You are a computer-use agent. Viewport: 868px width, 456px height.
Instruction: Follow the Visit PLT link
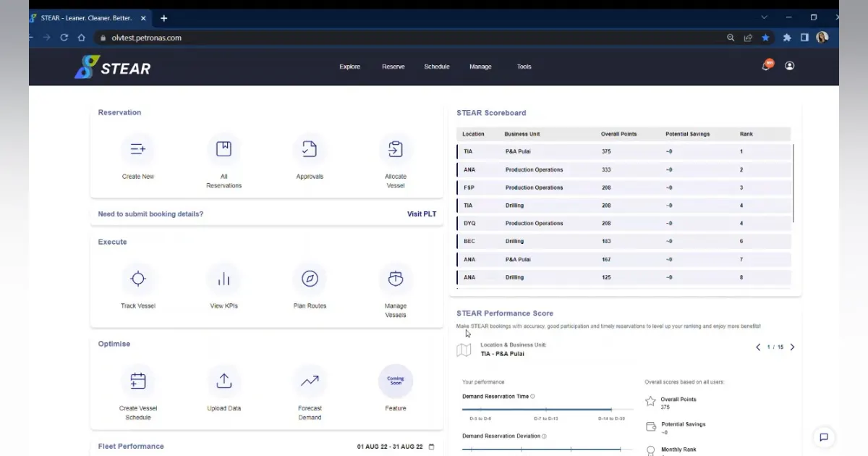pyautogui.click(x=422, y=214)
